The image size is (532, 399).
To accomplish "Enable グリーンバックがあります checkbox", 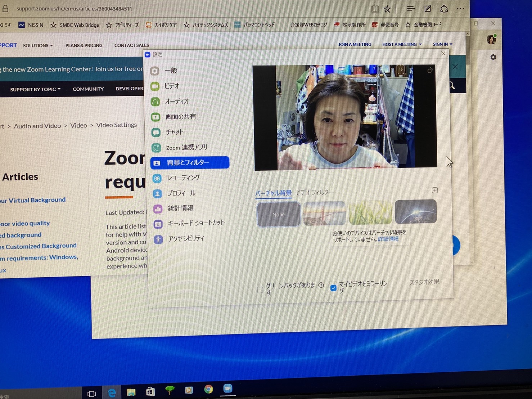I will pyautogui.click(x=260, y=290).
